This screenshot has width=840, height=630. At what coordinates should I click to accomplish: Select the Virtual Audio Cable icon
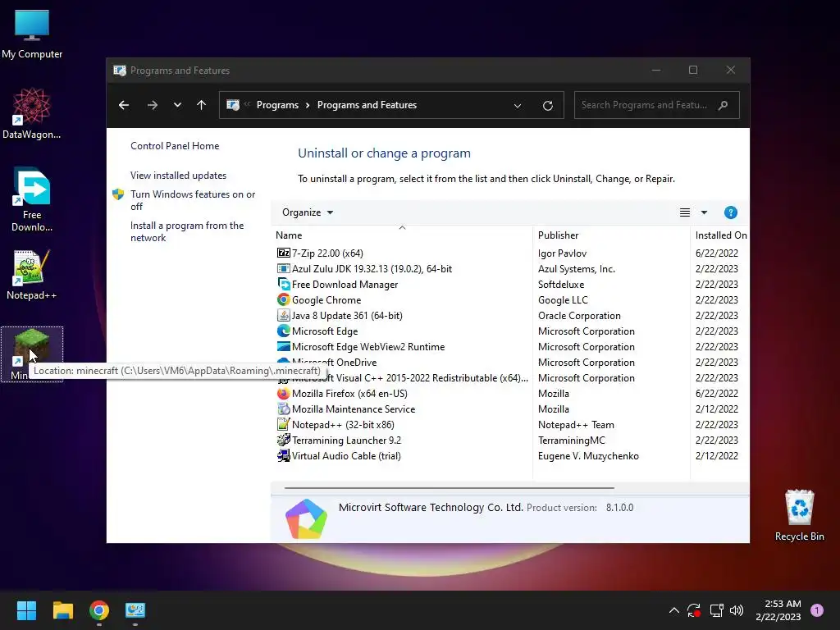coord(283,455)
